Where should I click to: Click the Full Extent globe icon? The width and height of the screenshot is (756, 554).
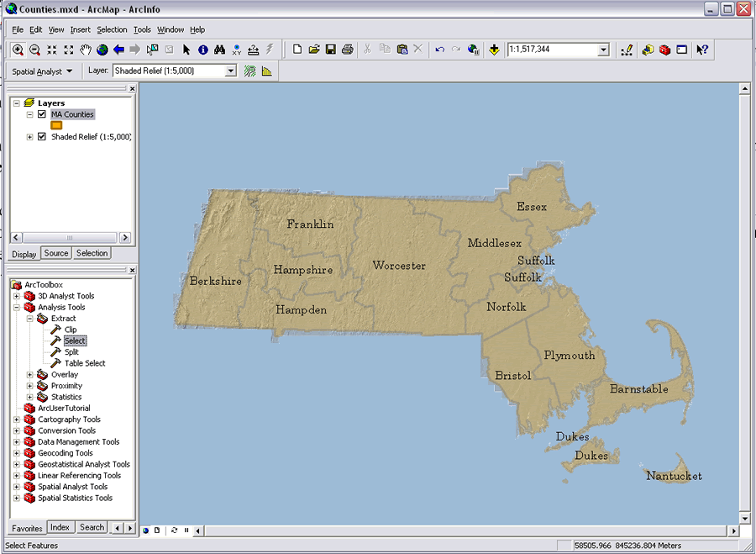point(102,50)
